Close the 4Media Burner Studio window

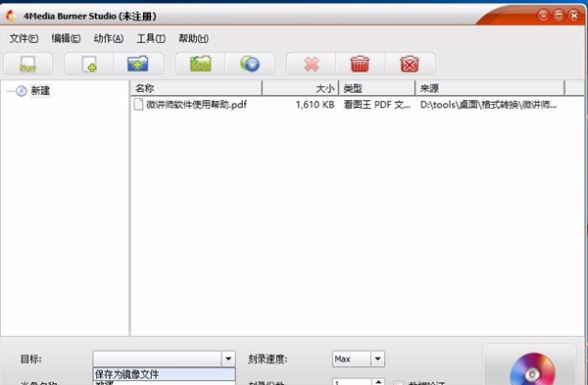pos(574,16)
